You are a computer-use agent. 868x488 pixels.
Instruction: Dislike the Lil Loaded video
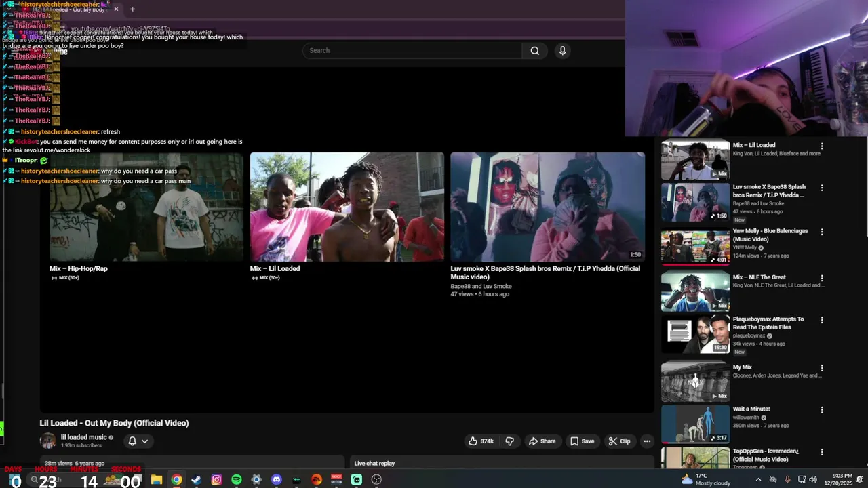(x=509, y=441)
